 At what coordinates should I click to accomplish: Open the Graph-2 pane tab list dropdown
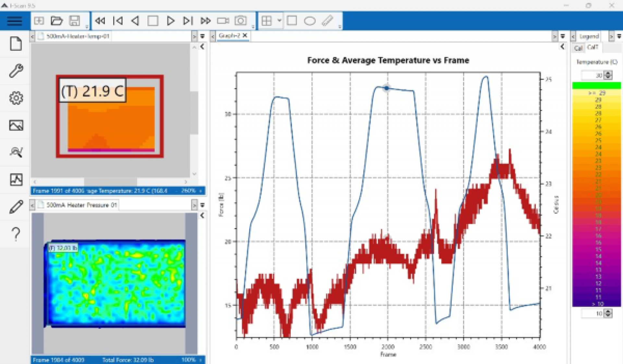pos(563,36)
